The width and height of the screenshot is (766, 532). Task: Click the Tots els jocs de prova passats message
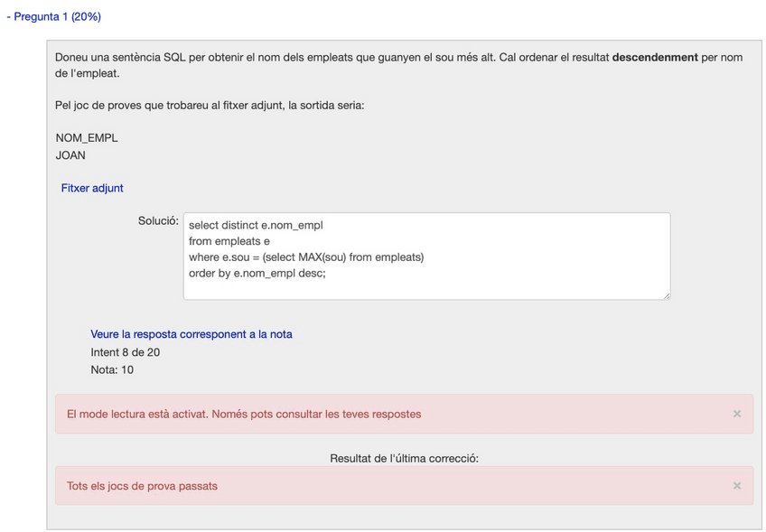pos(142,486)
